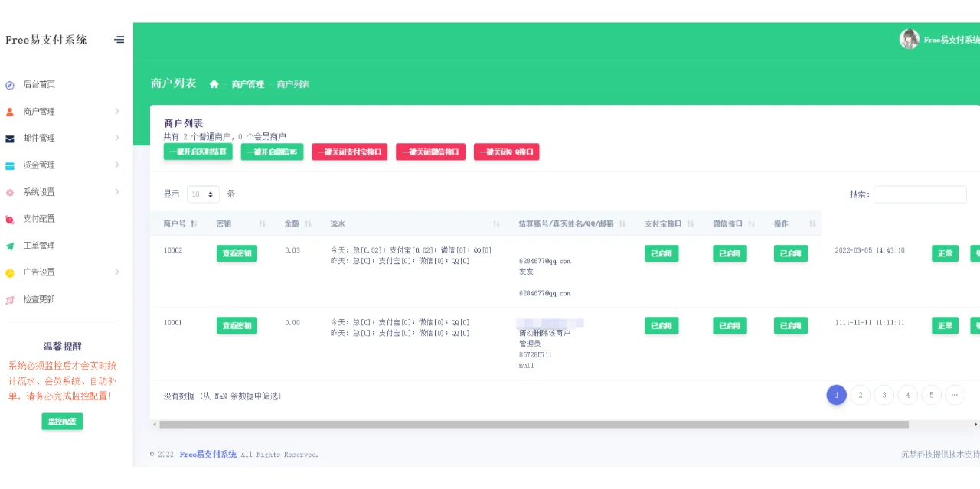Open 邮件管理 using the envelope icon
The image size is (980, 489).
[8, 138]
